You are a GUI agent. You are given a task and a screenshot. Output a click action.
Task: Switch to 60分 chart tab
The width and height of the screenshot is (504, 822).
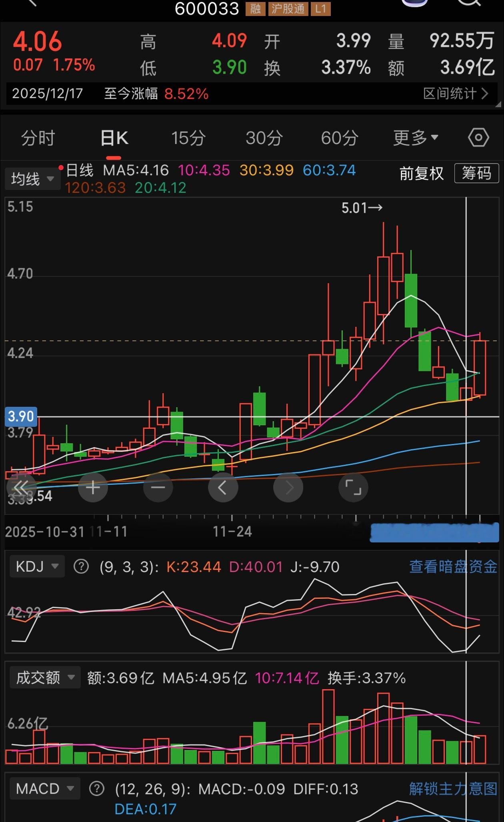(x=340, y=138)
